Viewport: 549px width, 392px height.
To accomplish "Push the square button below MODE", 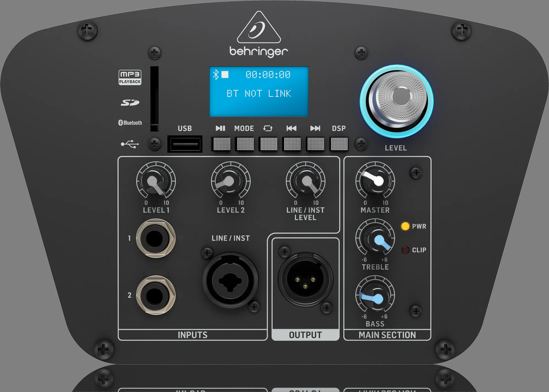I will point(245,144).
